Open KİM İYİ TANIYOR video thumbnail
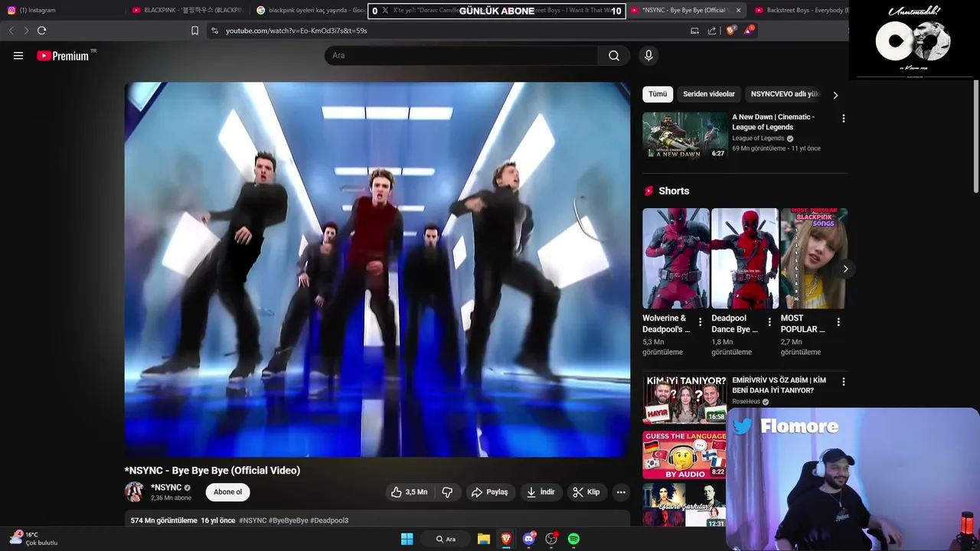The height and width of the screenshot is (551, 980). click(x=684, y=399)
